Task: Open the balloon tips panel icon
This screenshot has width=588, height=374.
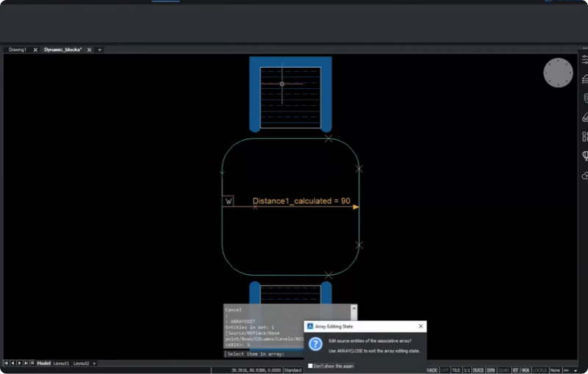Action: tap(585, 156)
